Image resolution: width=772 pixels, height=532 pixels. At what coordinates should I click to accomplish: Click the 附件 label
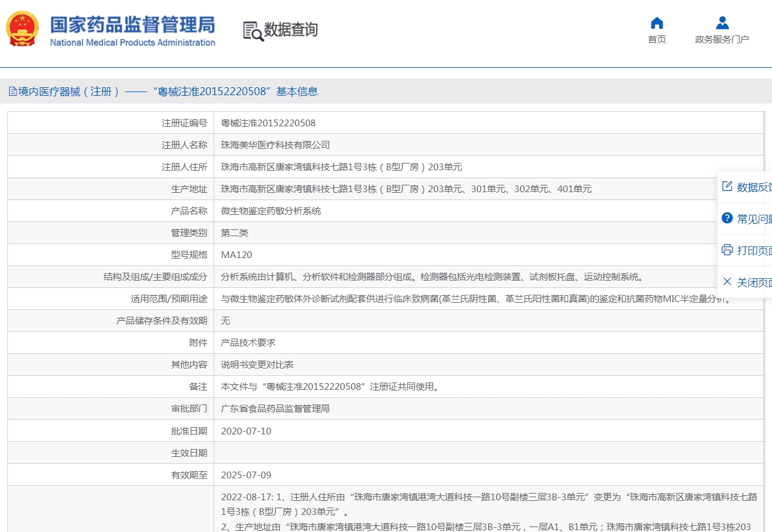(198, 343)
